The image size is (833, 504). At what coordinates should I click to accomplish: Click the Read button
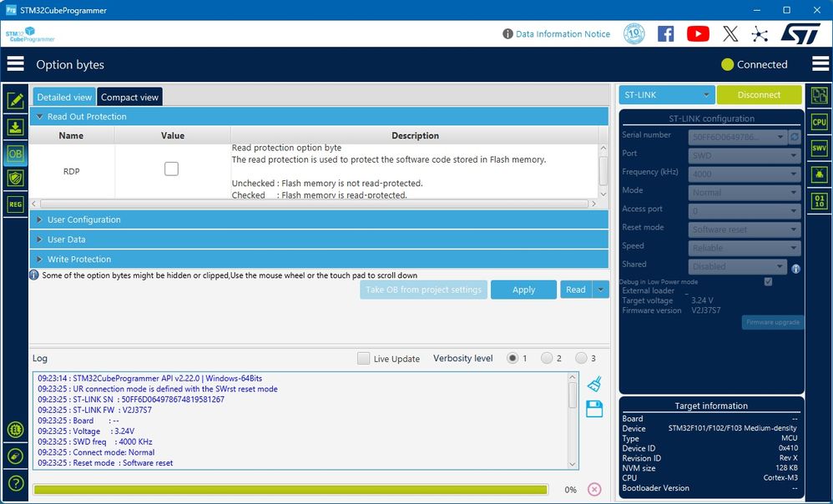click(576, 290)
